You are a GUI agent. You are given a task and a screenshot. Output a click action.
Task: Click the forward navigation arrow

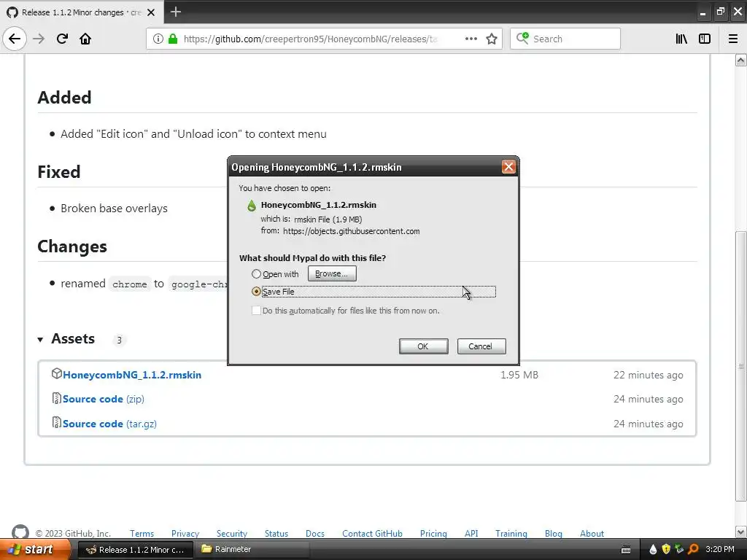click(x=39, y=39)
